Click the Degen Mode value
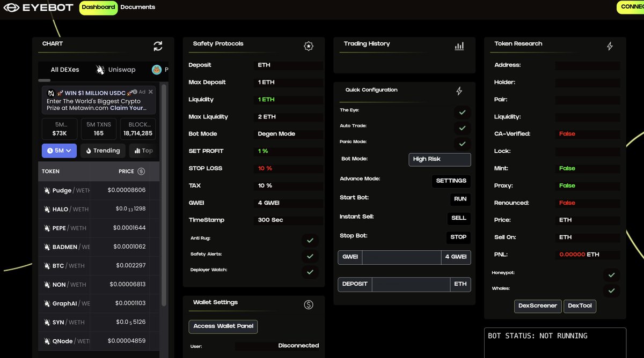The width and height of the screenshot is (644, 358). [x=289, y=134]
